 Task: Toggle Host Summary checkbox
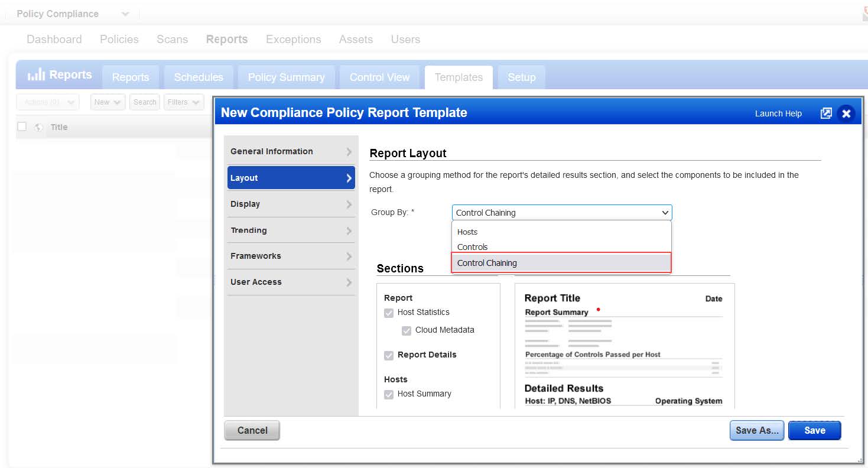[x=389, y=395]
